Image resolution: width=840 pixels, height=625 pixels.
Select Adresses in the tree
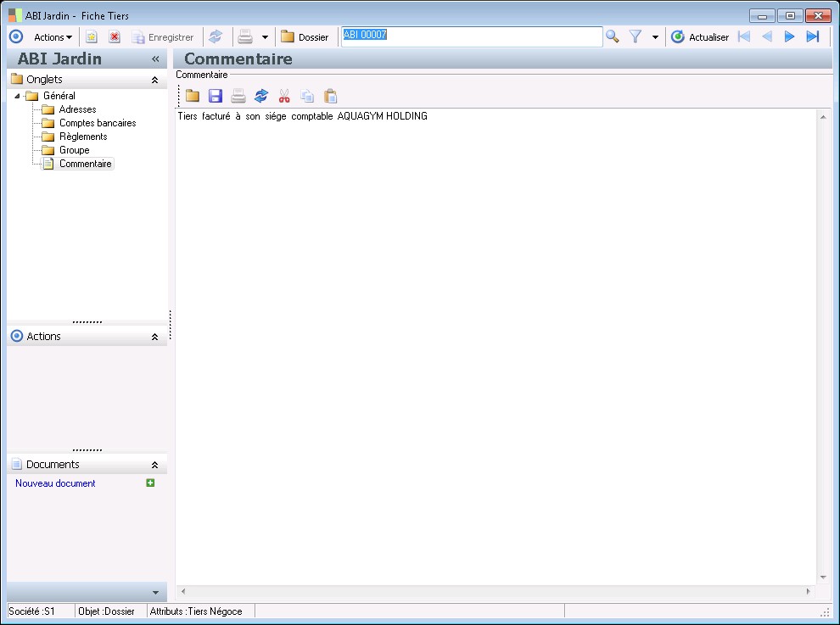(77, 109)
